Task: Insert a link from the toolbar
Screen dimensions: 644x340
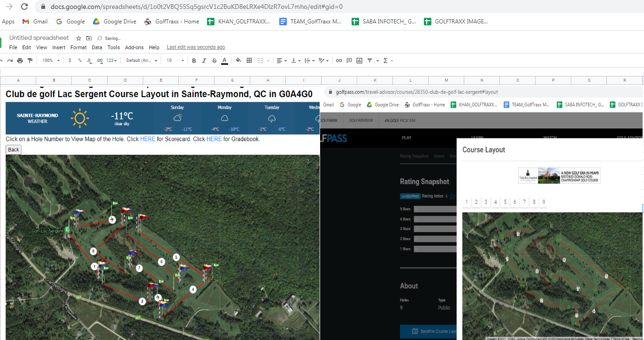Action: pos(338,60)
